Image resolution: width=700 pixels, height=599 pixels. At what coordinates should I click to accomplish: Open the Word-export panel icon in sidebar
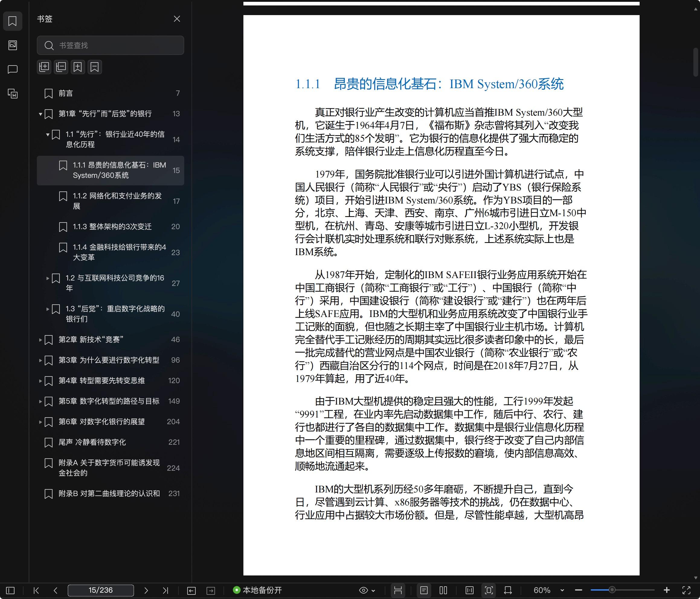pos(12,94)
